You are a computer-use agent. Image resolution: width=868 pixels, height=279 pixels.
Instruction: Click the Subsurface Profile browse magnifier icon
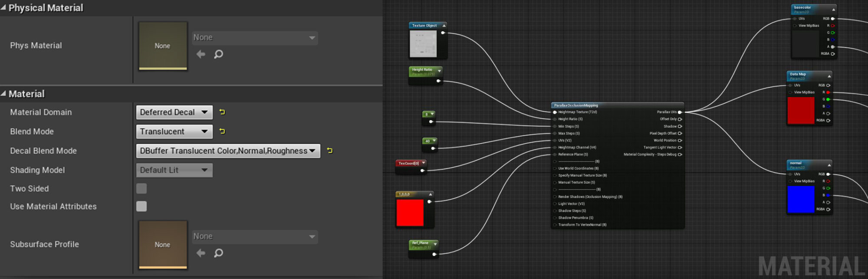click(219, 253)
